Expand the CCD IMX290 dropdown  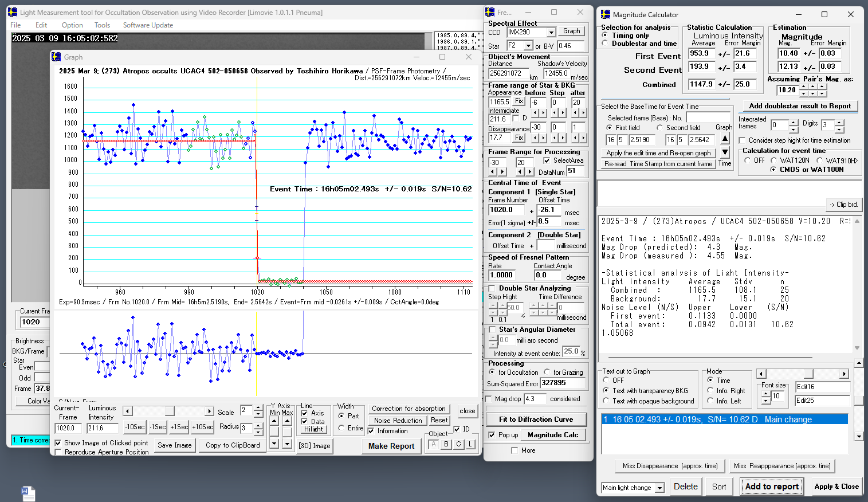click(x=551, y=33)
